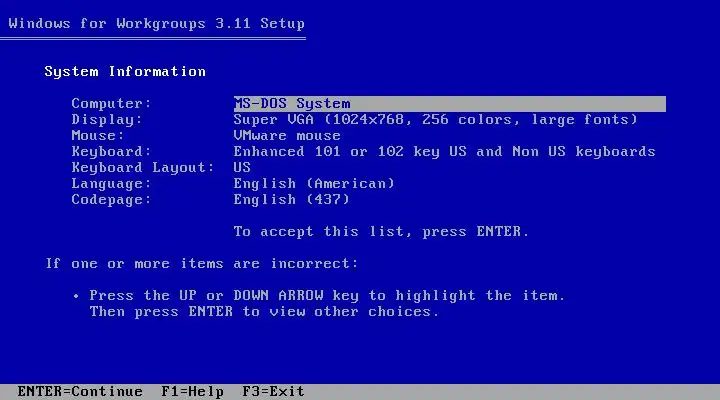Select the English (437) codepage value
The image size is (720, 400).
(292, 200)
